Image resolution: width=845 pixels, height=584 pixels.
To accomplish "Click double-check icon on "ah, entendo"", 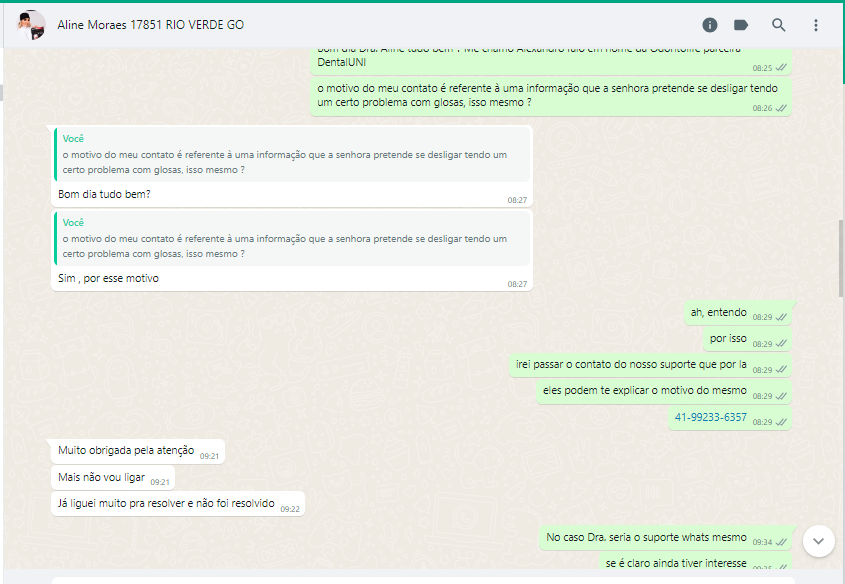I will (781, 317).
